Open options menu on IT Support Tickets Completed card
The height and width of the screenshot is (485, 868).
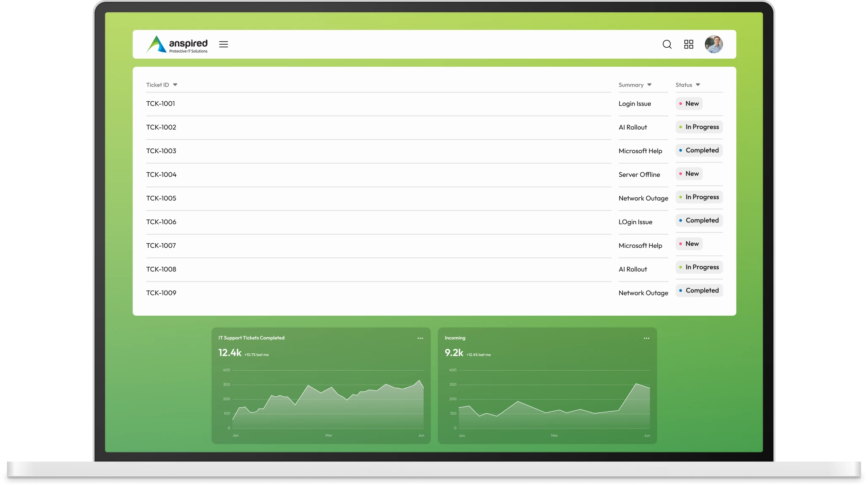(420, 339)
